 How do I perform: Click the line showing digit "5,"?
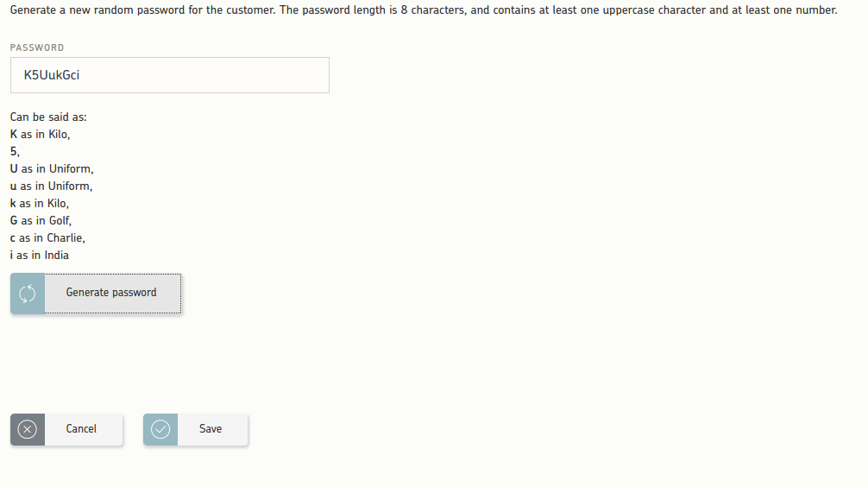coord(15,151)
